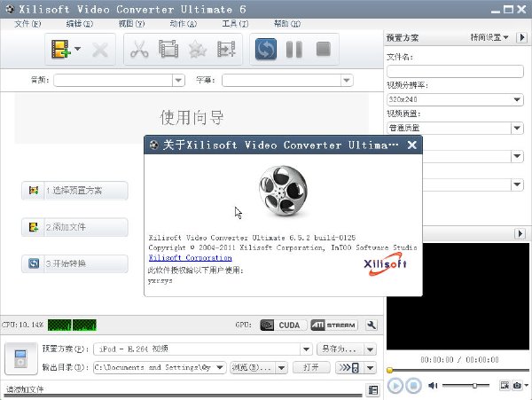Click the Remove (X) toolbar icon
532x400 pixels.
click(x=100, y=50)
